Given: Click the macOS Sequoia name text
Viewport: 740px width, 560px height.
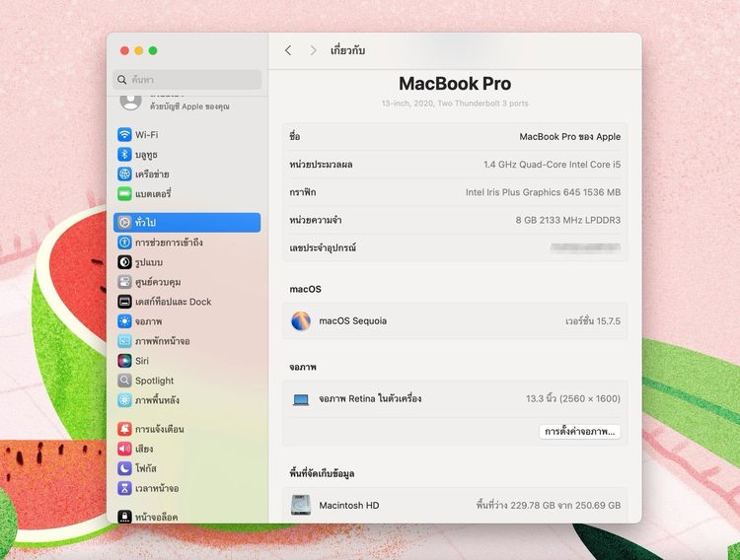Looking at the screenshot, I should (353, 320).
